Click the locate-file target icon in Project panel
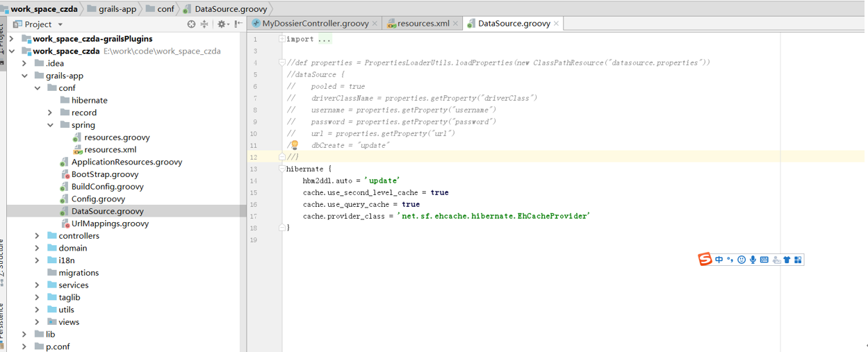Viewport: 868px width, 352px height. (191, 24)
